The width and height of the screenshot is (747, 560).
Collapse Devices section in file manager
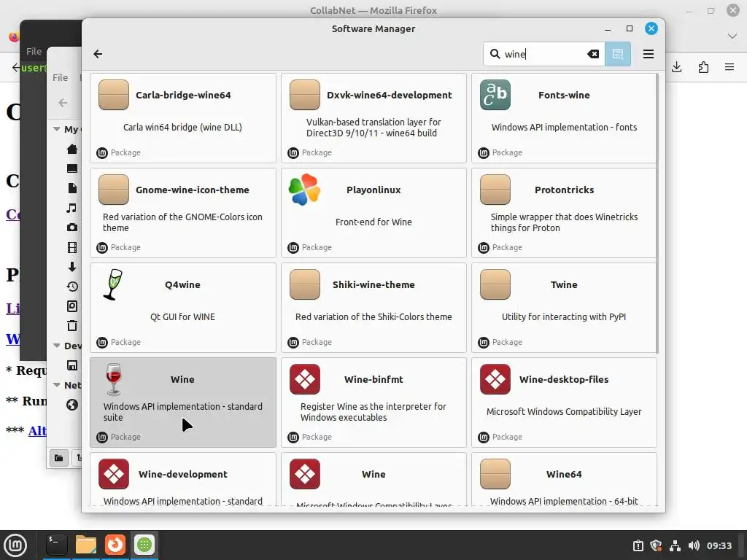click(x=56, y=346)
